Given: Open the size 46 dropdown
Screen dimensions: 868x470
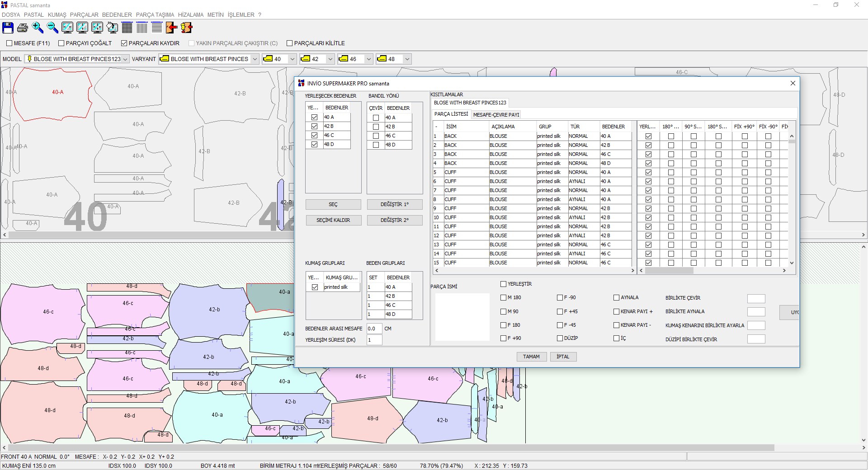Looking at the screenshot, I should (x=369, y=59).
